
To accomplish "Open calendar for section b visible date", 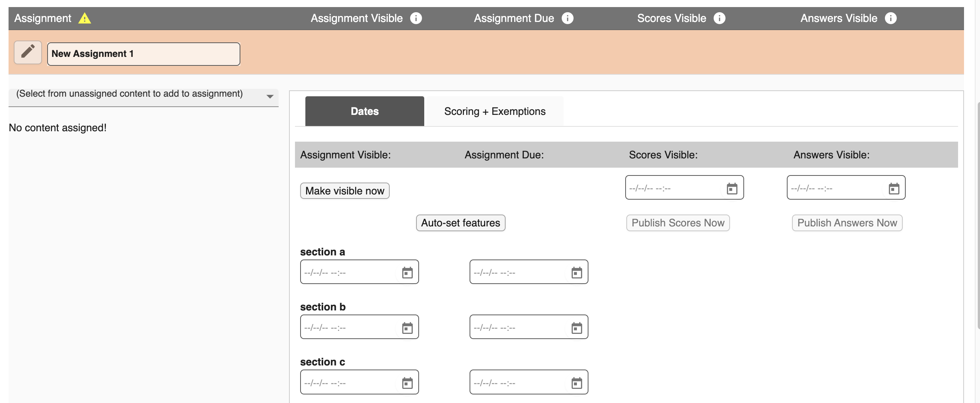I will tap(407, 328).
